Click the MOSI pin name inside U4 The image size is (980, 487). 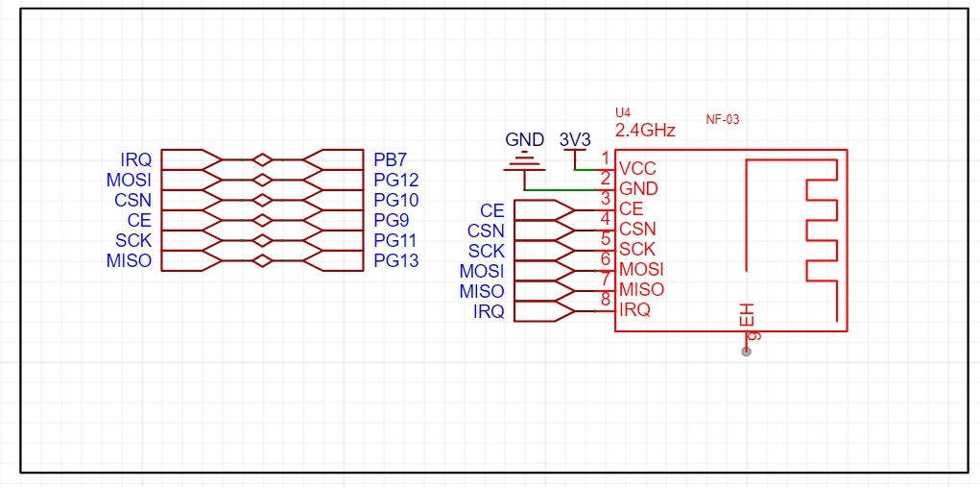[x=641, y=270]
